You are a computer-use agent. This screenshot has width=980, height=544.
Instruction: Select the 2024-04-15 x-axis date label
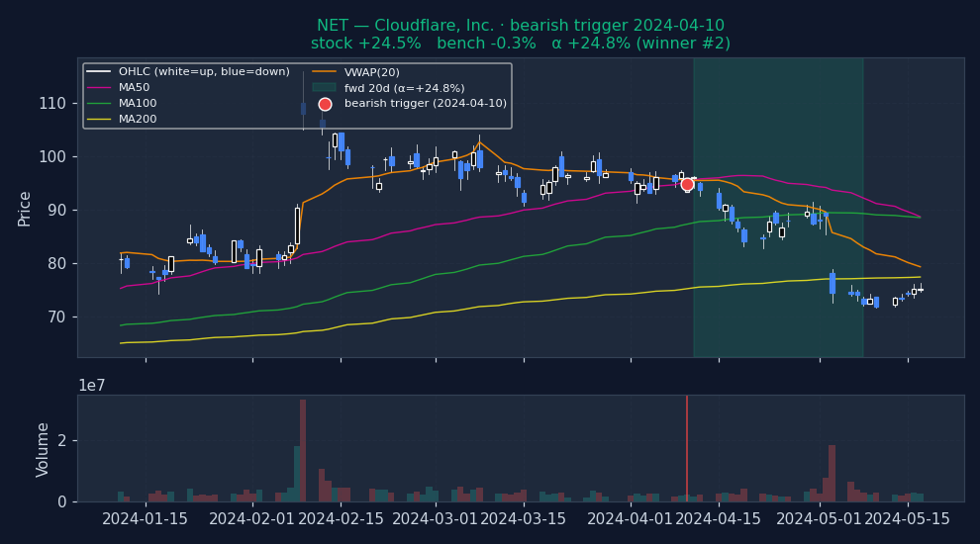point(717,519)
